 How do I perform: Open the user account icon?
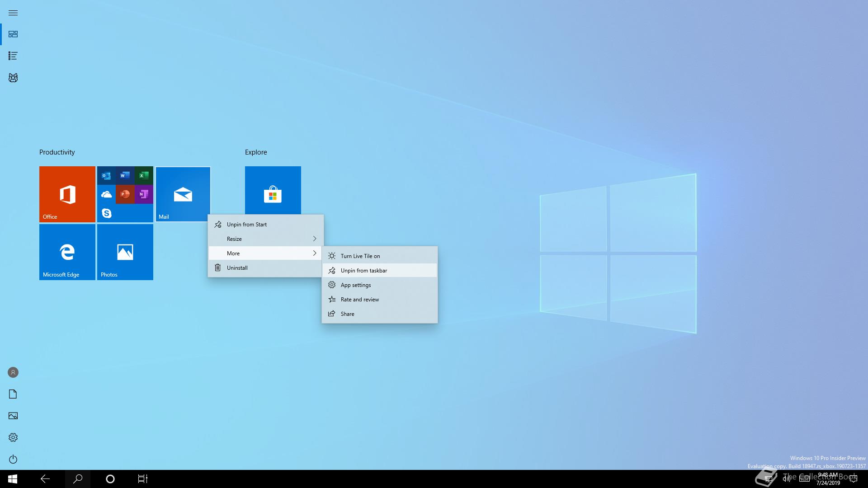click(x=13, y=372)
